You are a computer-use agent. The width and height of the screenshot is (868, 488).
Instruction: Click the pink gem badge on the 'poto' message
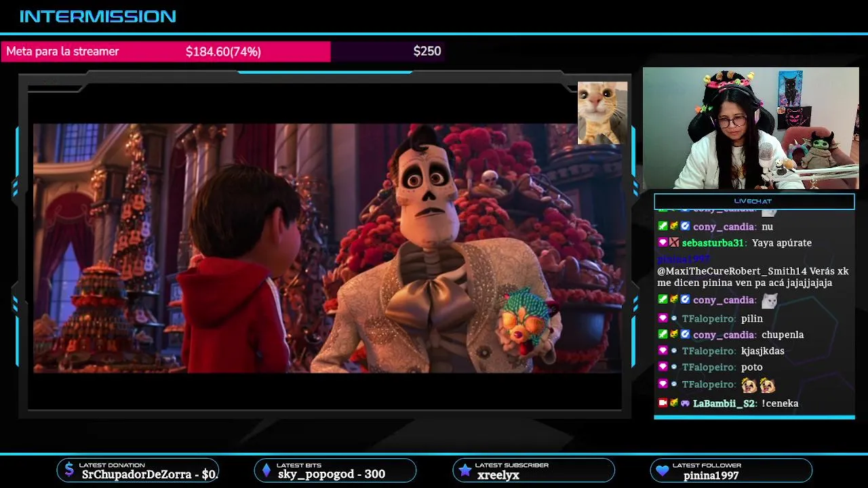[663, 367]
